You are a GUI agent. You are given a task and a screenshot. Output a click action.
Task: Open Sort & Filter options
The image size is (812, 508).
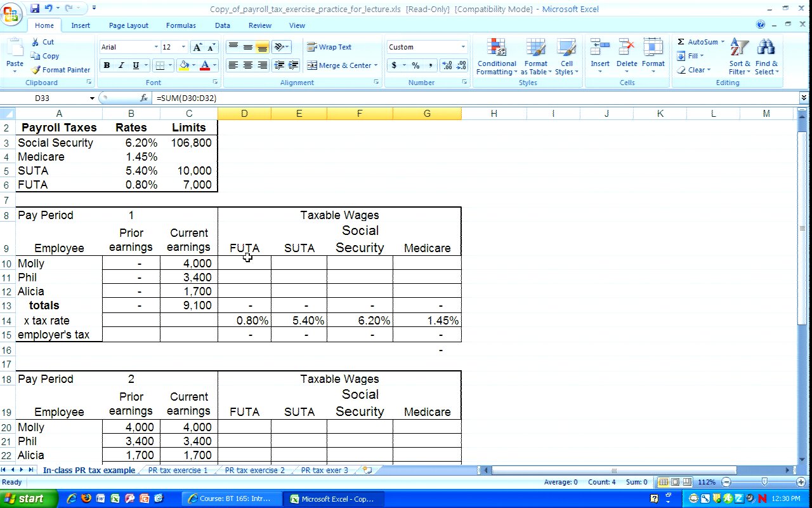click(739, 57)
